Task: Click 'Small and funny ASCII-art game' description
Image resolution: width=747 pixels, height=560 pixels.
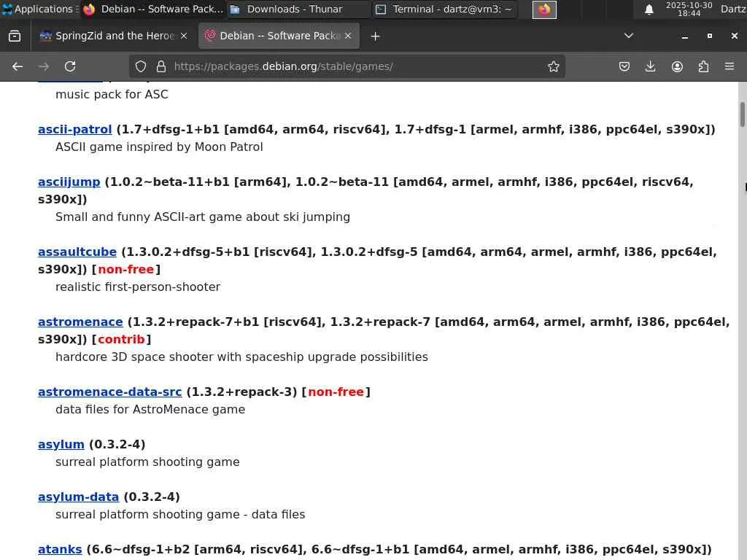Action: pyautogui.click(x=203, y=217)
